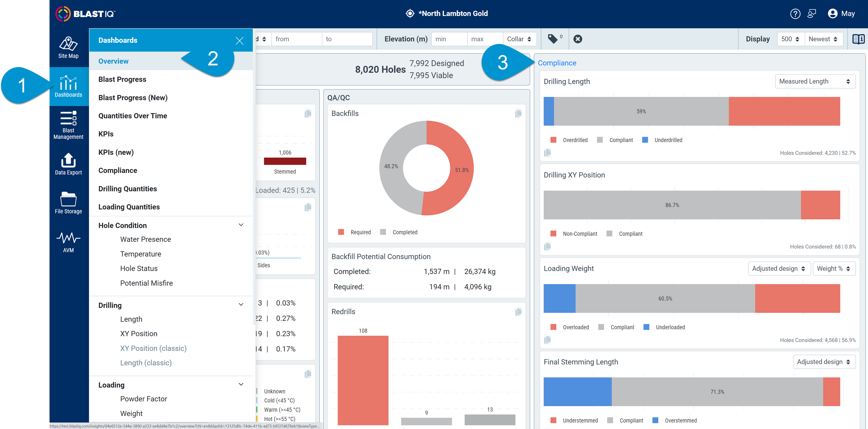
Task: Open the tags filter icon
Action: (x=553, y=38)
